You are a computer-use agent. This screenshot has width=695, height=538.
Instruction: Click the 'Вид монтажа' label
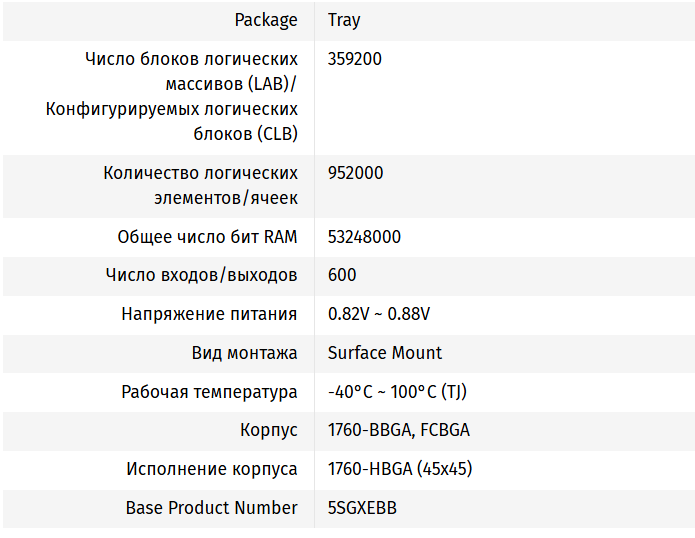tap(244, 353)
